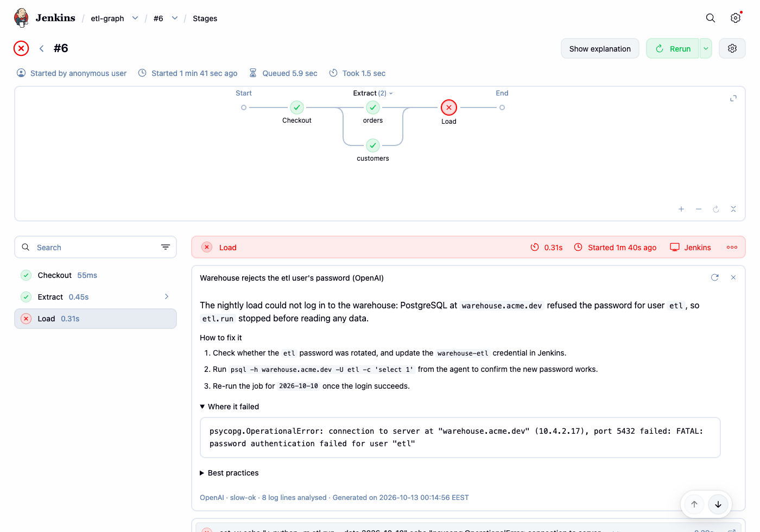Reset the pipeline graph zoom

(x=716, y=209)
